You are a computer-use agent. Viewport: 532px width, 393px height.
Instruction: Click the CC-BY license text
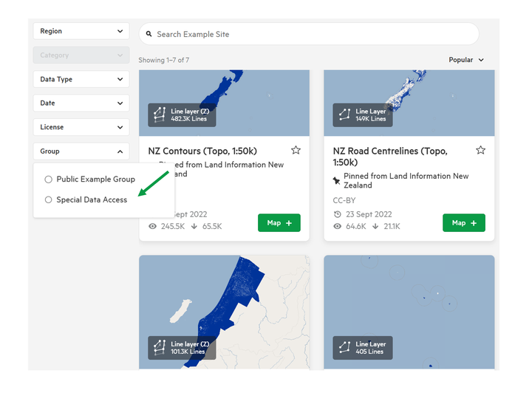(344, 200)
